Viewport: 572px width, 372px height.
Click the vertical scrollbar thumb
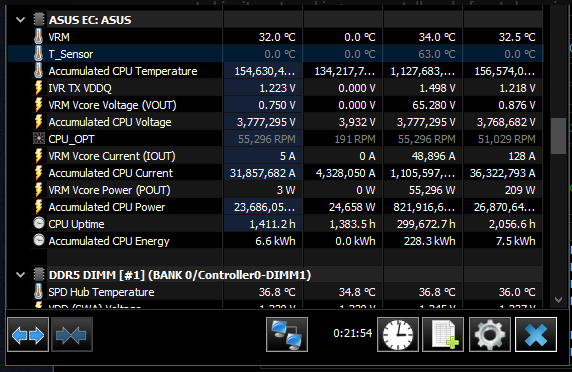click(558, 136)
